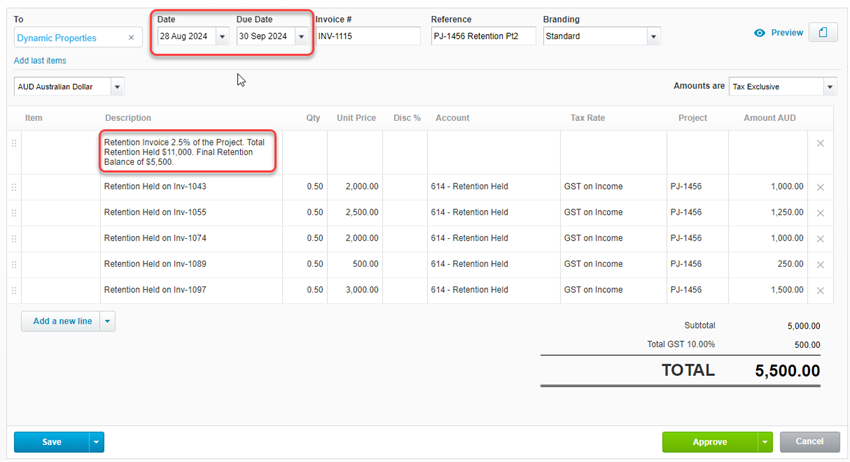Remove the Dynamic Properties contact with the x
The image size is (850, 462).
131,37
